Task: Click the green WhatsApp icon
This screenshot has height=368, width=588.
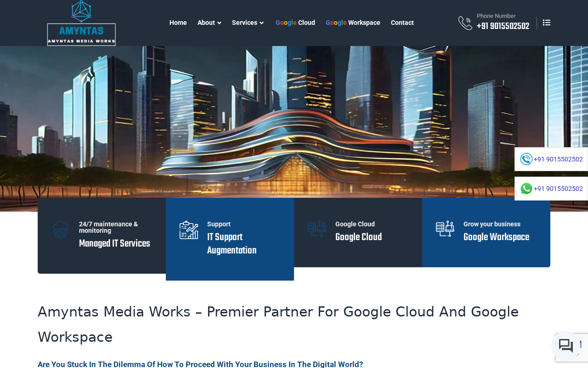Action: [x=526, y=189]
